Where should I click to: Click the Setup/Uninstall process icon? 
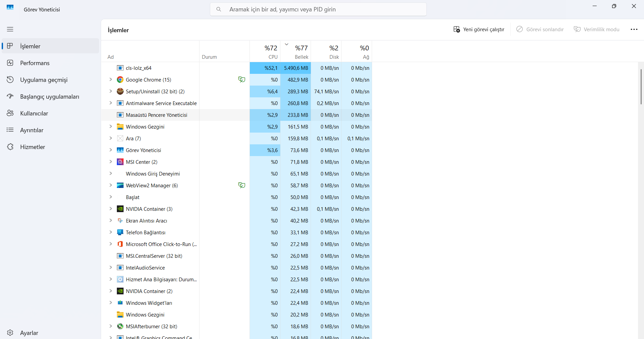tap(120, 91)
